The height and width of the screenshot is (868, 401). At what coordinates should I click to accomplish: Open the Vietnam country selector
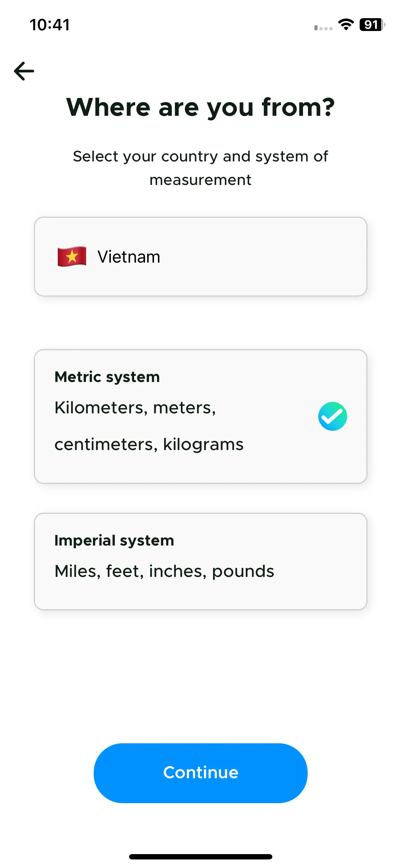201,257
